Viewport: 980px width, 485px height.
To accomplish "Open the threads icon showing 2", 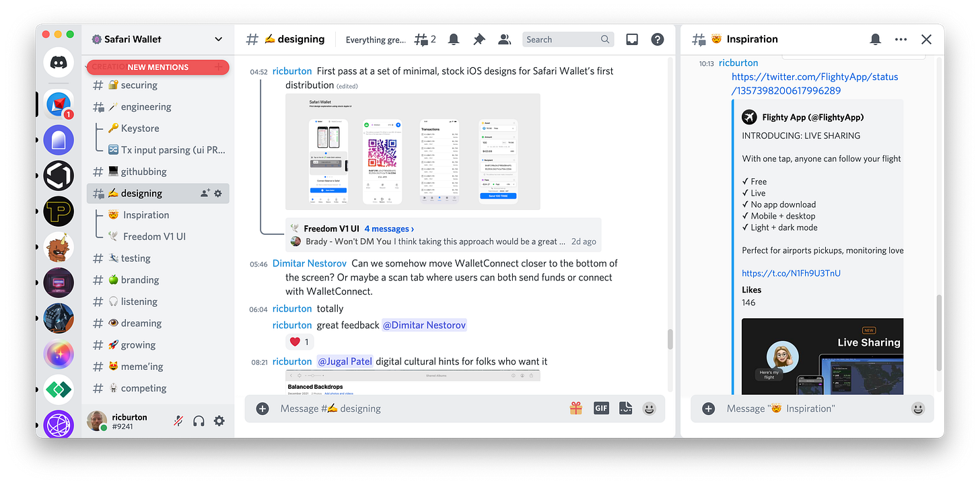I will (425, 40).
